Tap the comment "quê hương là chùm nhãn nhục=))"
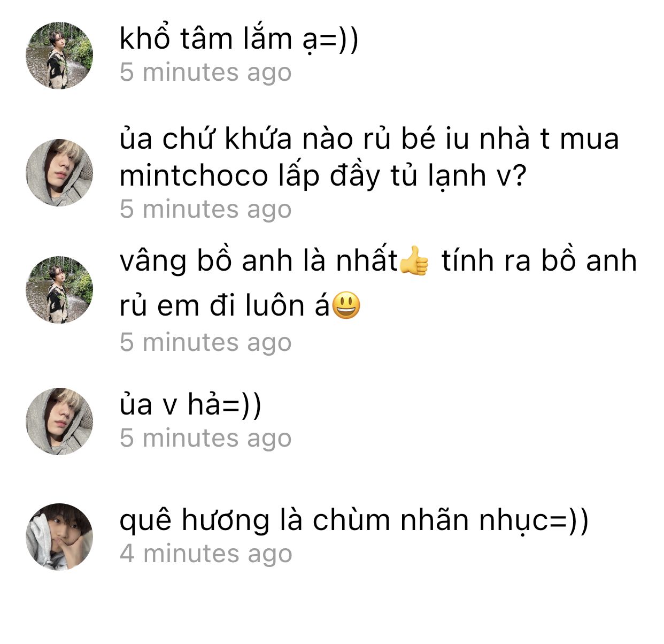Viewport: 664px width, 644px height. click(354, 521)
